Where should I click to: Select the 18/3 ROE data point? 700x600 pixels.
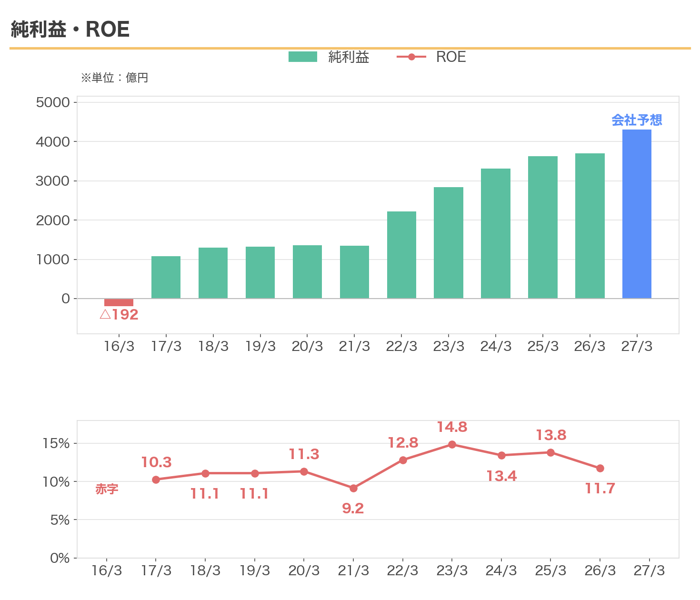(205, 473)
